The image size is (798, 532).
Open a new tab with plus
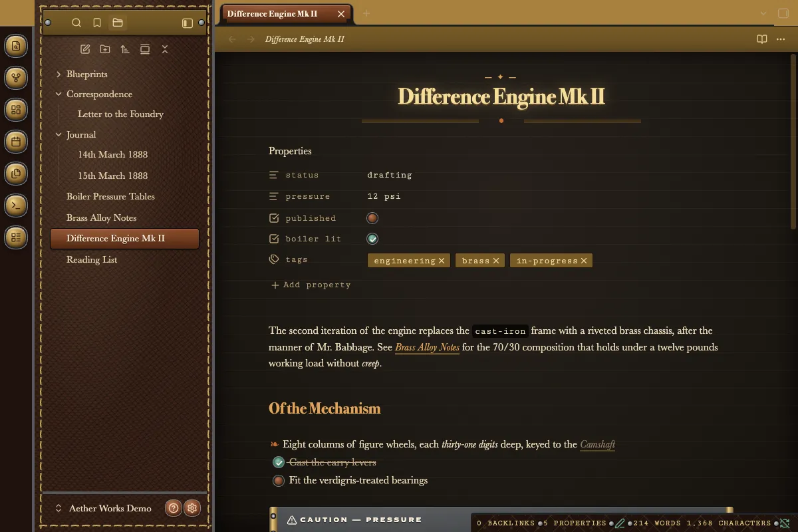(366, 13)
